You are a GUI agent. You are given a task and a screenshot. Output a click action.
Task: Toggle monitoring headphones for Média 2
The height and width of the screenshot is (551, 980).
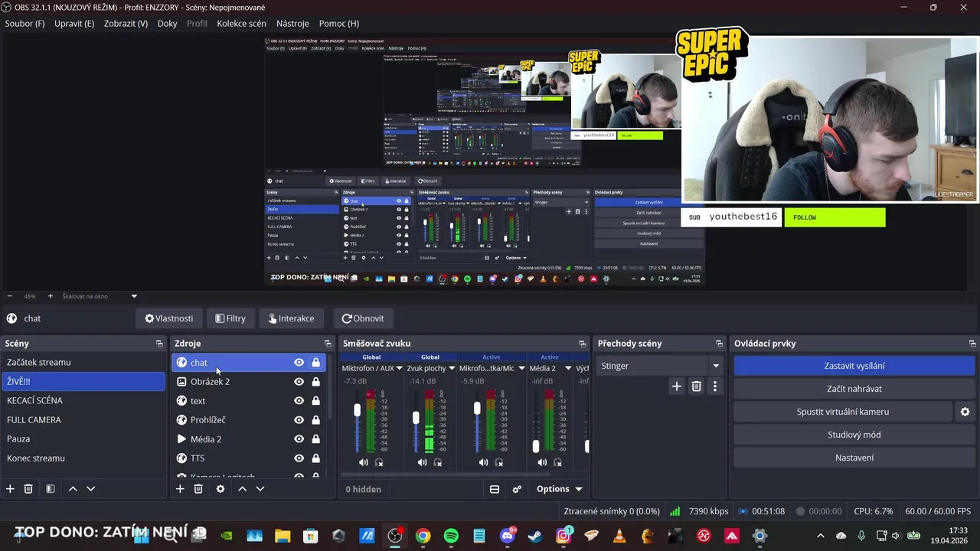tap(558, 462)
